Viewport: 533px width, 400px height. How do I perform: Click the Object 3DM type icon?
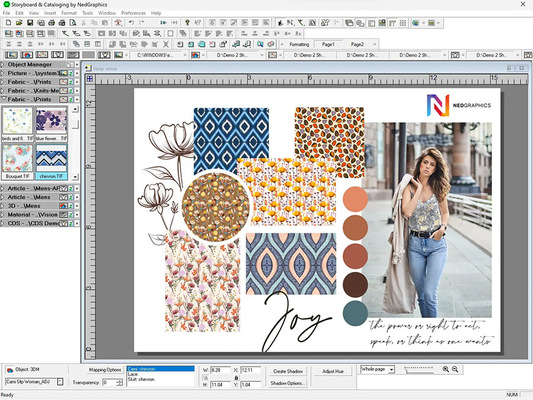click(10, 370)
